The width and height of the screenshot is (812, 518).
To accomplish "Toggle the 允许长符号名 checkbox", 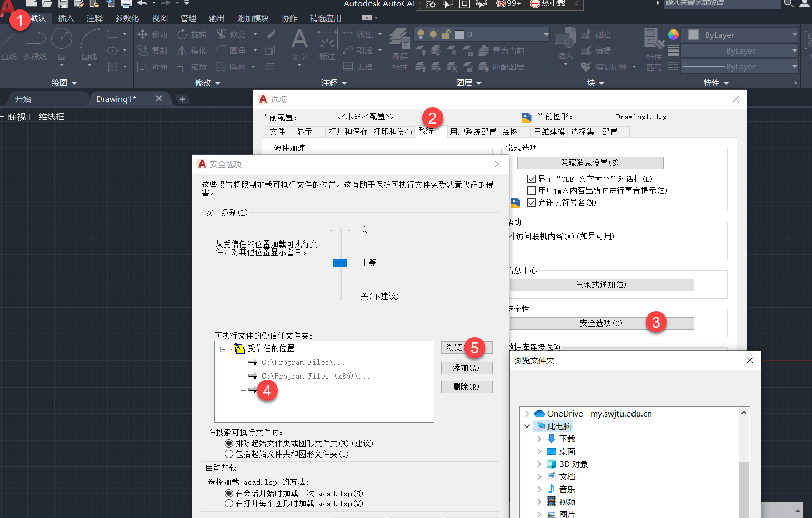I will point(532,203).
